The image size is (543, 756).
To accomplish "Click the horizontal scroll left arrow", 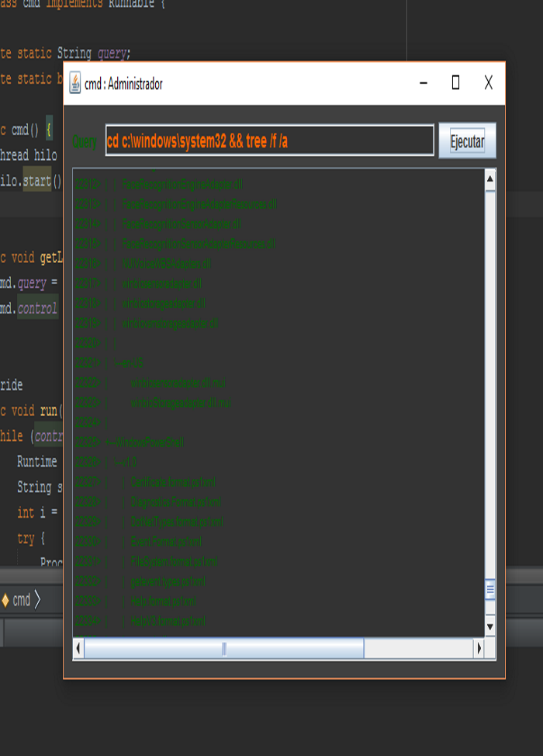I will [x=78, y=648].
